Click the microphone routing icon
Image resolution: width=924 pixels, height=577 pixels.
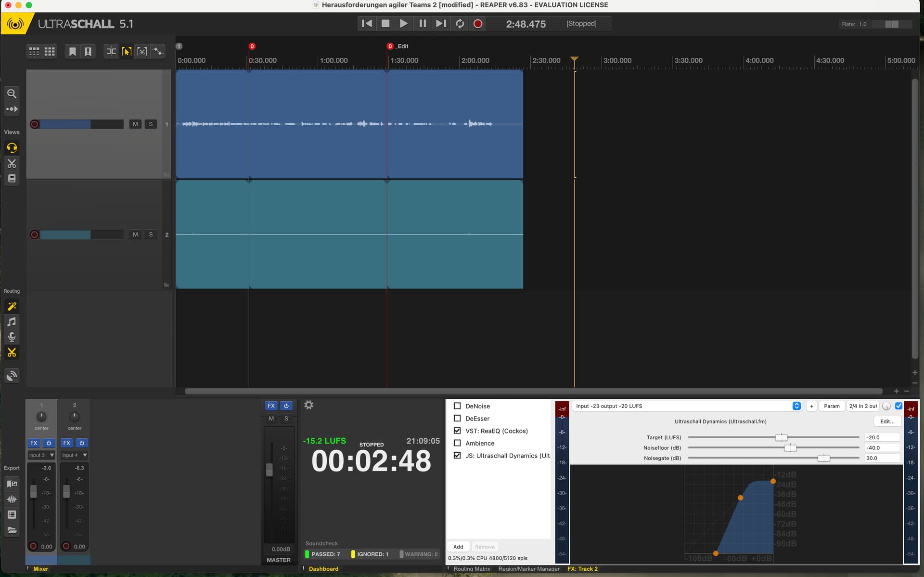tap(12, 337)
